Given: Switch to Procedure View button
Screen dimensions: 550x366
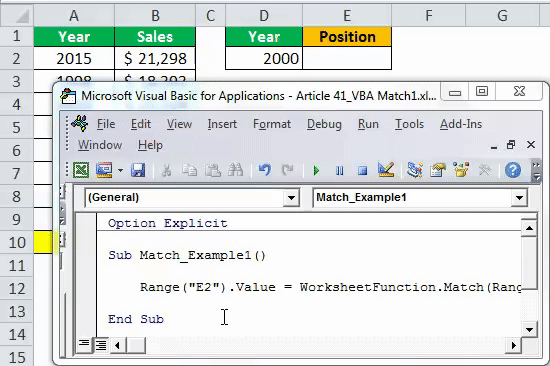Looking at the screenshot, I should coord(84,345).
